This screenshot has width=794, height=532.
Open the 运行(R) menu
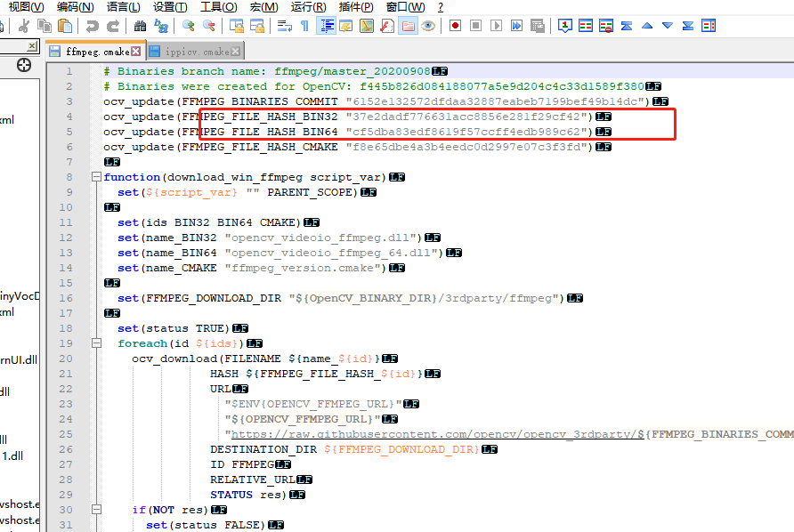click(308, 7)
